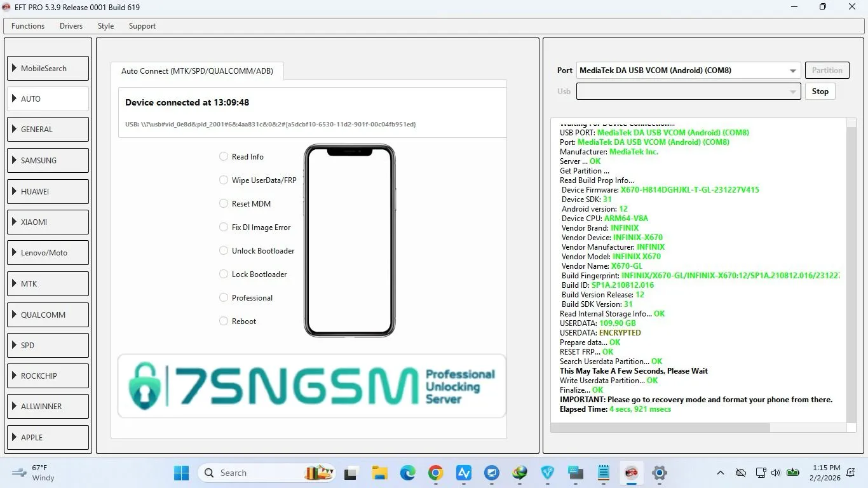Click the 7SNGSM unlocking server banner
This screenshot has width=868, height=488.
click(312, 386)
